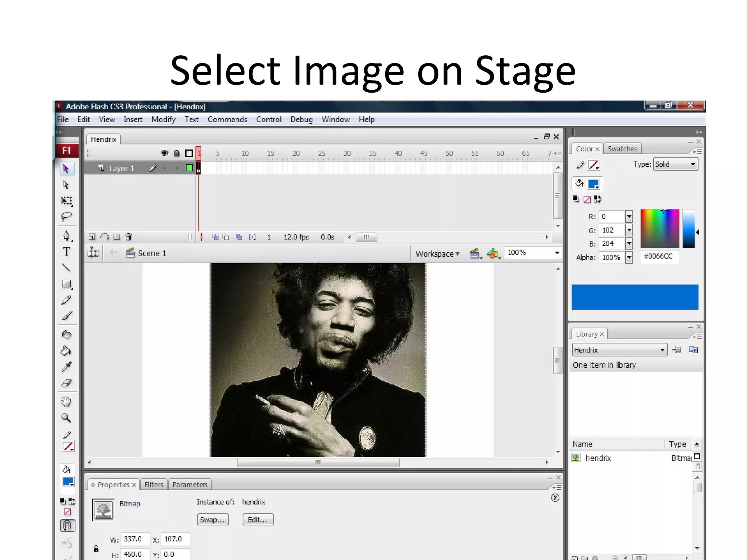Select the Subselection tool
Screen dimensions: 747x560
tap(66, 185)
